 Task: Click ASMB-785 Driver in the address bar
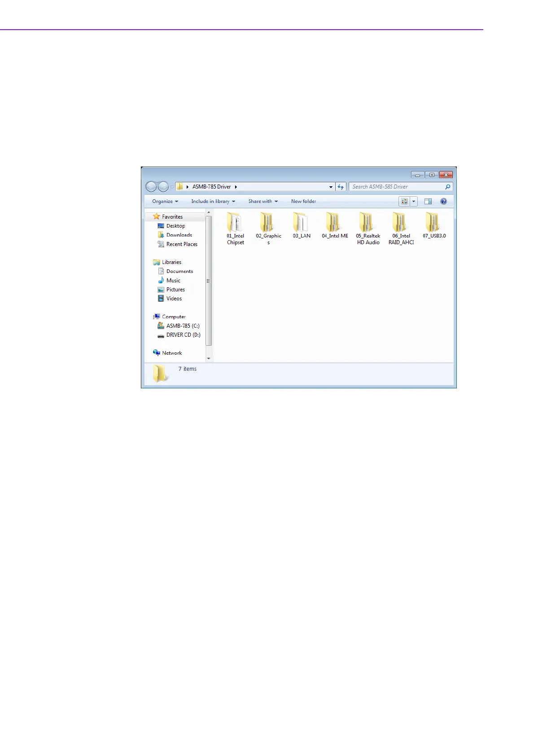pos(211,187)
